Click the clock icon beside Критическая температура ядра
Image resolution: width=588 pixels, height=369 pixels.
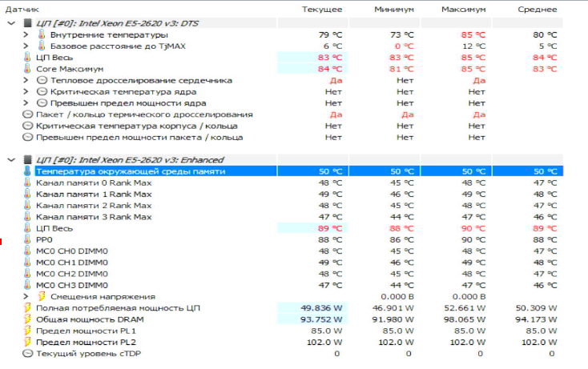[42, 92]
